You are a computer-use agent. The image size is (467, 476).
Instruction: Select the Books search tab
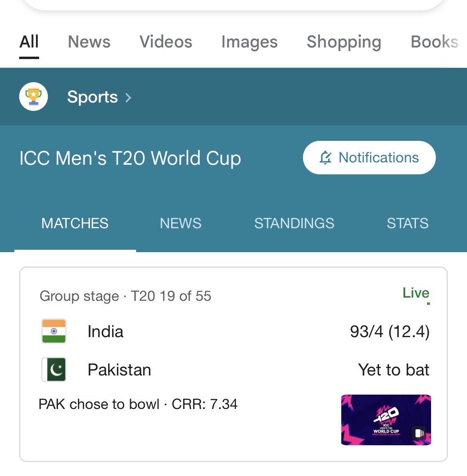click(434, 42)
